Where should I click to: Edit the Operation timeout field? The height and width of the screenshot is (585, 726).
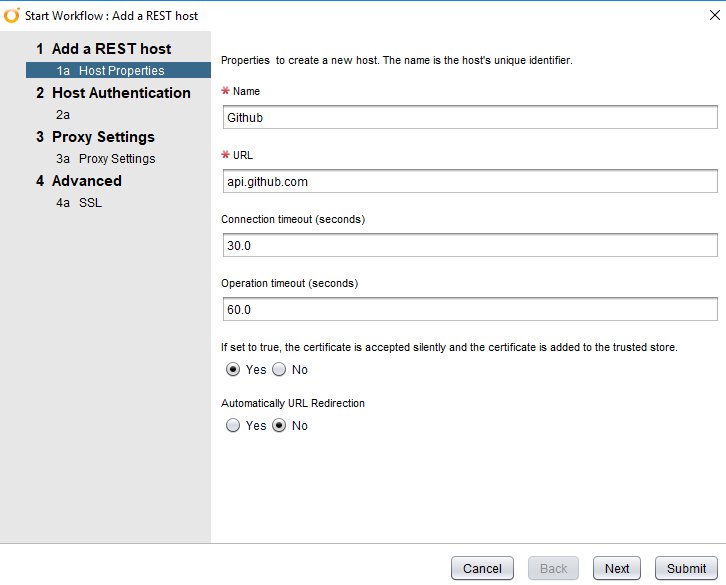point(470,309)
